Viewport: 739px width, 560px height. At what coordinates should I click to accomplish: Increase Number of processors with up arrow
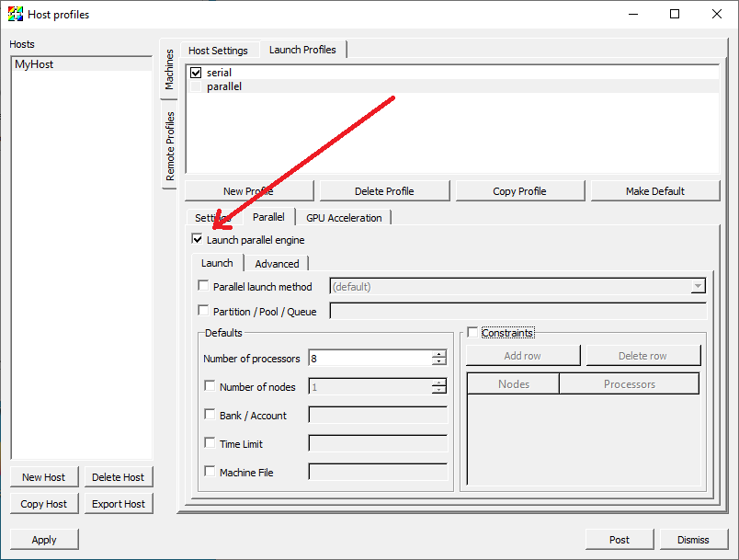438,354
